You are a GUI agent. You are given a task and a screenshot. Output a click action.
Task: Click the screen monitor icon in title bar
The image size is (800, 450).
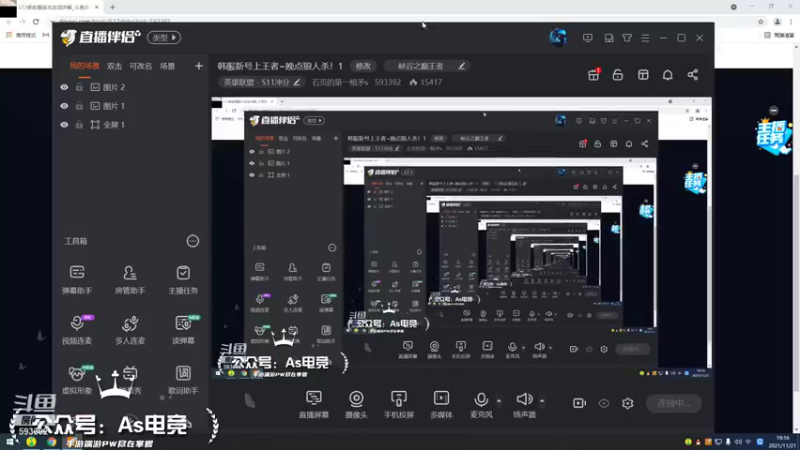click(x=588, y=38)
